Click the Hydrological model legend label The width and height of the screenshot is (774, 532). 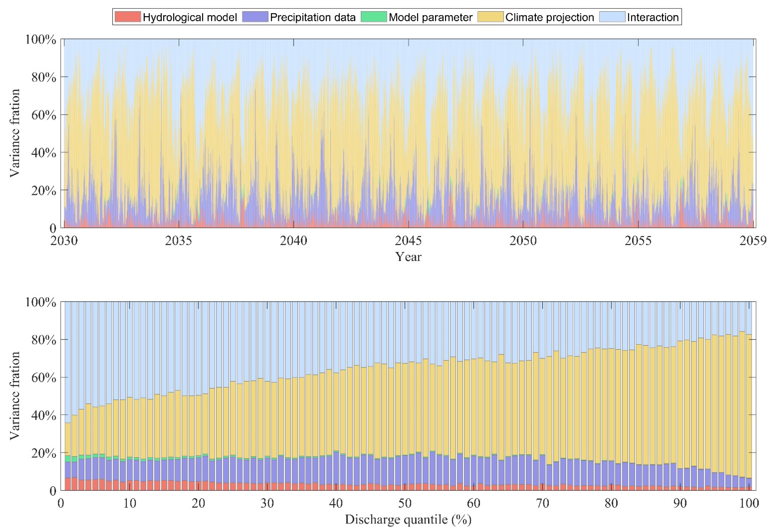coord(190,17)
